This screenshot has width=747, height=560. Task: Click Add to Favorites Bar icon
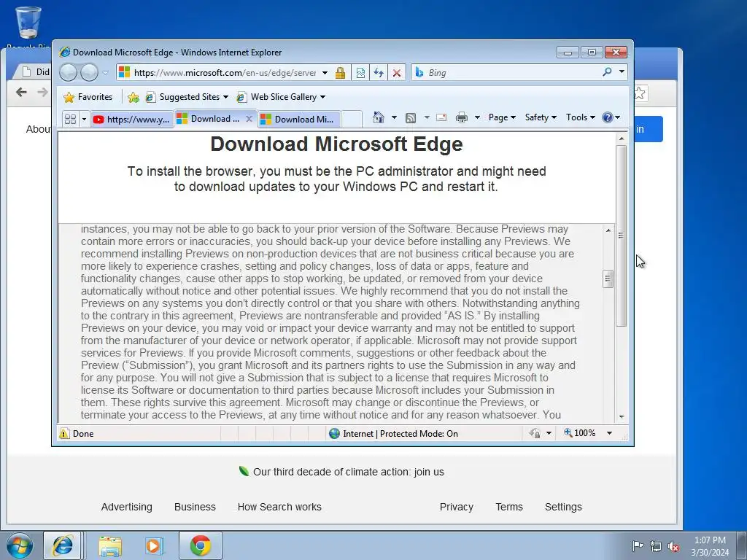(133, 97)
